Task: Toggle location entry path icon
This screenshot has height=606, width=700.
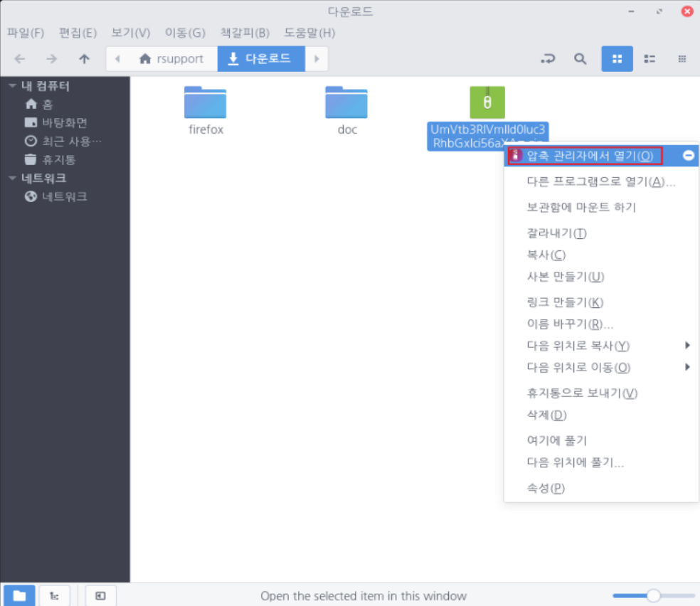Action: pyautogui.click(x=547, y=59)
